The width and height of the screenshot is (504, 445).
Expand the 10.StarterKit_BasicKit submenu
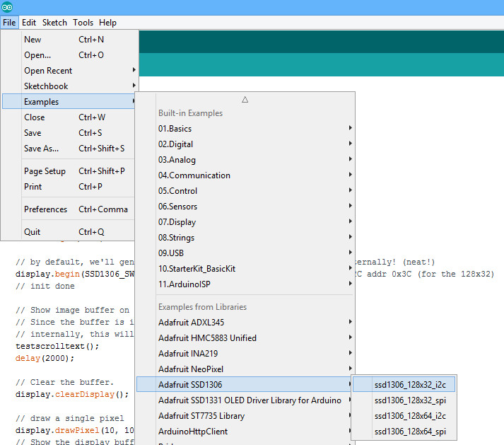tap(245, 269)
